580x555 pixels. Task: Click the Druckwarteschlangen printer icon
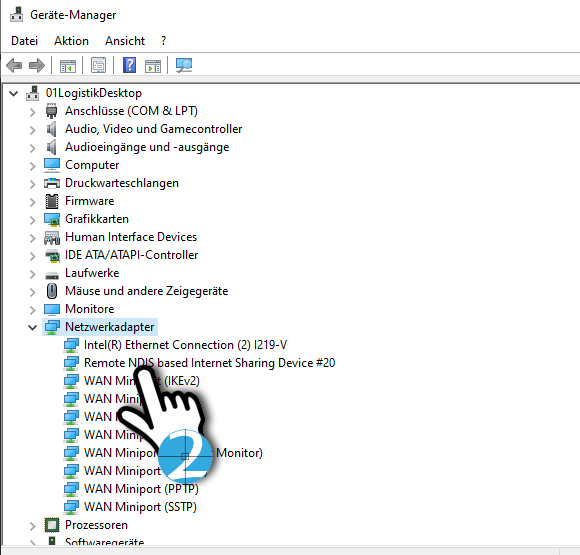point(52,183)
